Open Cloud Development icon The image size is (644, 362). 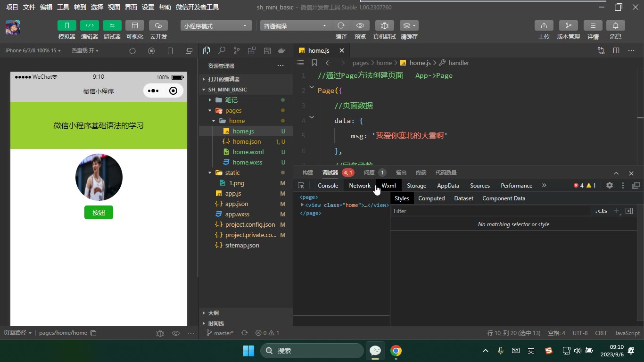[158, 25]
